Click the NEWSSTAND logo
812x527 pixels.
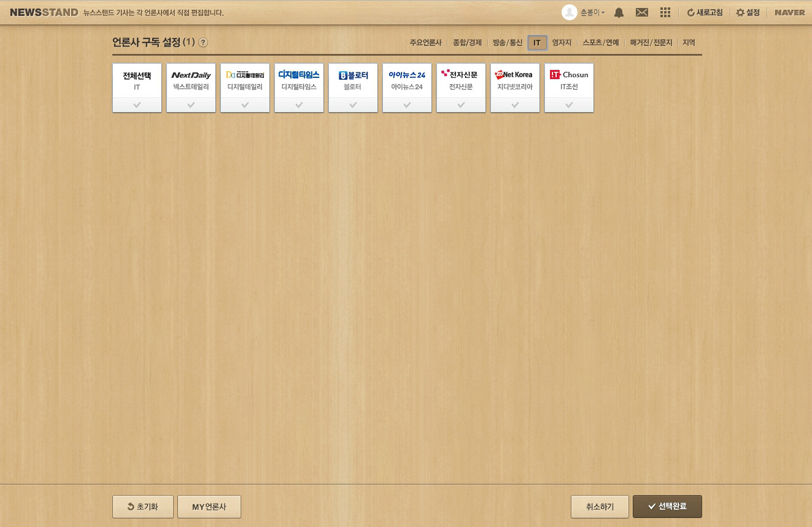coord(44,12)
